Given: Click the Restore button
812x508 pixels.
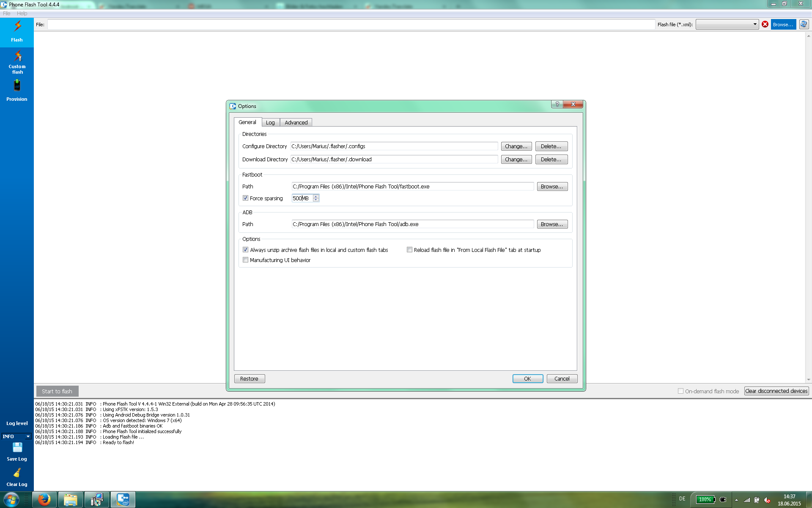Looking at the screenshot, I should [250, 379].
